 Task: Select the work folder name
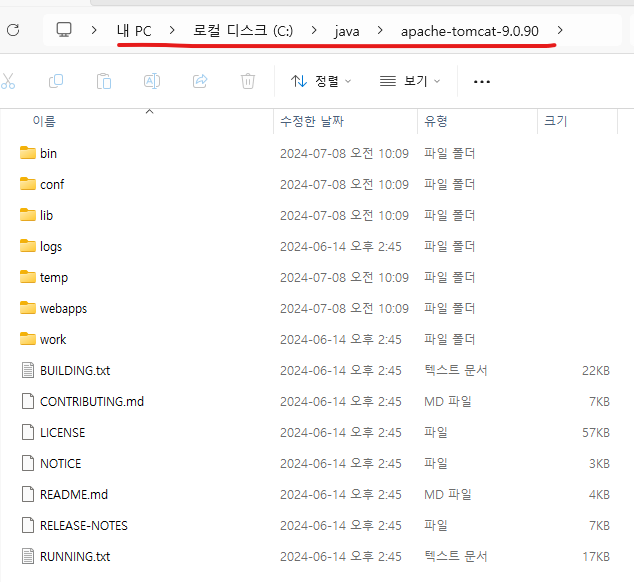53,340
